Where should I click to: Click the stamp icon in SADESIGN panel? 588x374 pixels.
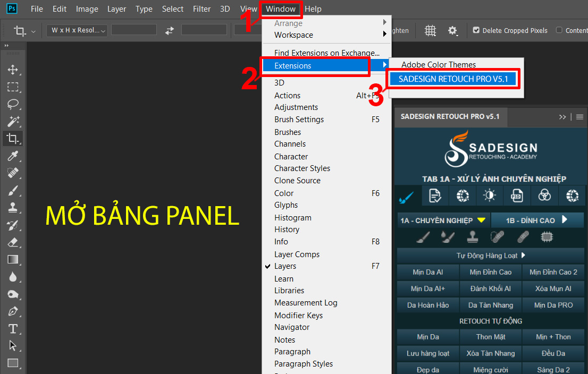coord(473,237)
